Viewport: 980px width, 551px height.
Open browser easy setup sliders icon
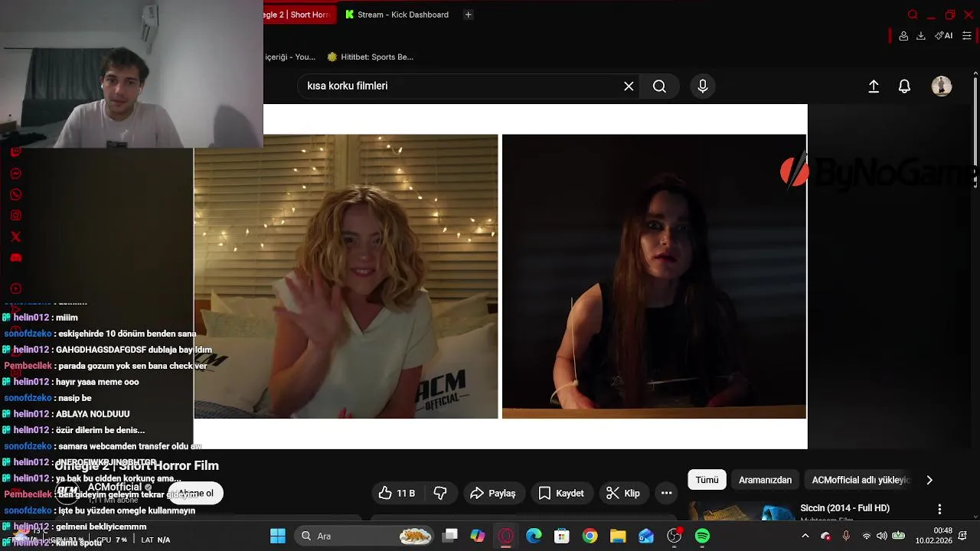(x=967, y=36)
